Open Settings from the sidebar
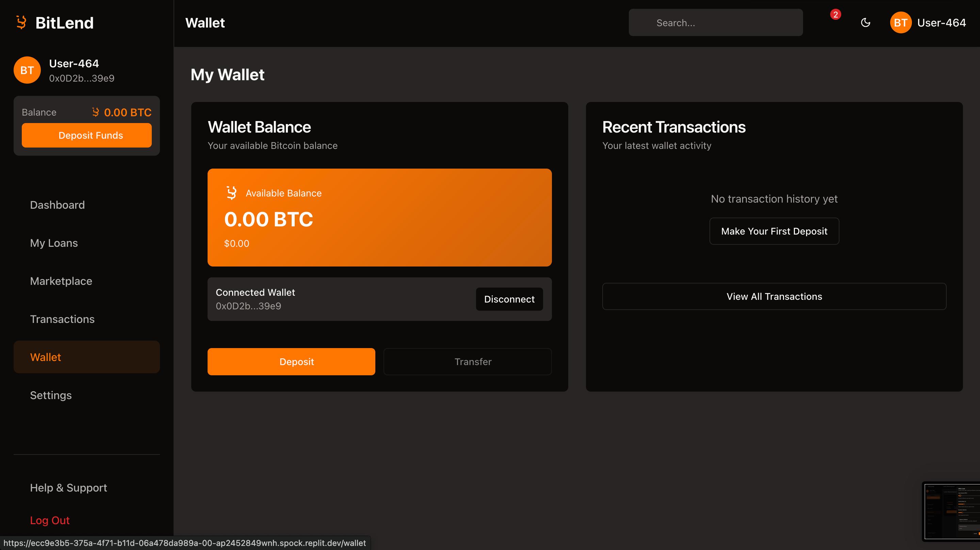 tap(51, 395)
